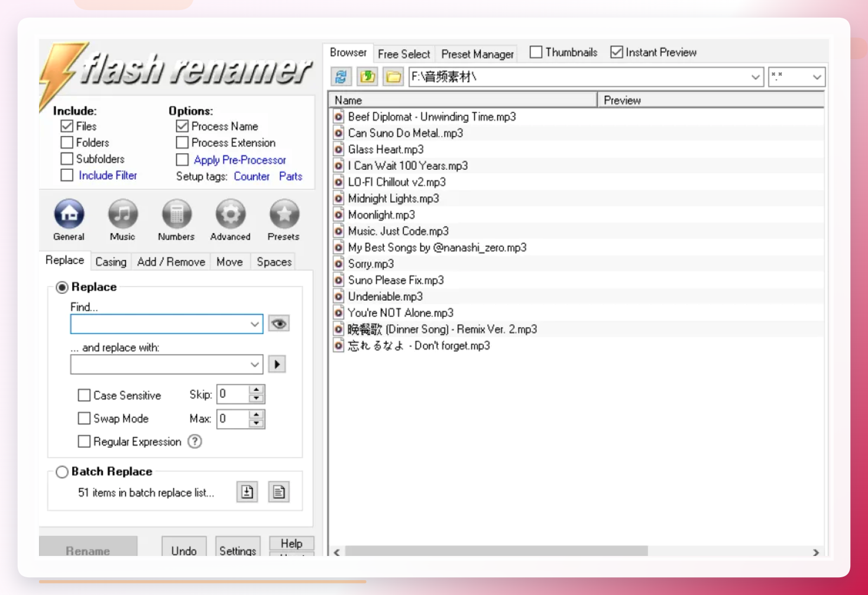868x595 pixels.
Task: Open the Counter tag setup link
Action: [x=252, y=176]
